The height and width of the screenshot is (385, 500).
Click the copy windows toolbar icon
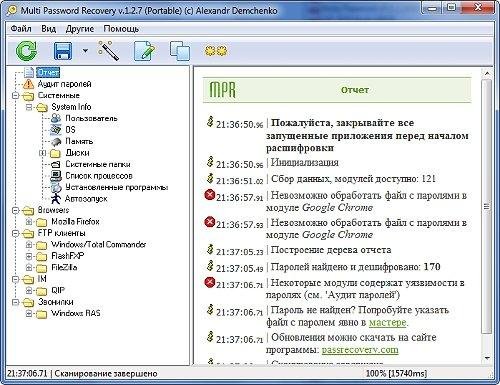coord(180,51)
